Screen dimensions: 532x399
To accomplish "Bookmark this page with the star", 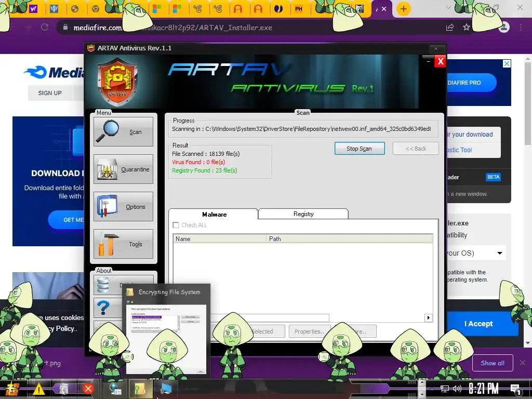I will (467, 27).
